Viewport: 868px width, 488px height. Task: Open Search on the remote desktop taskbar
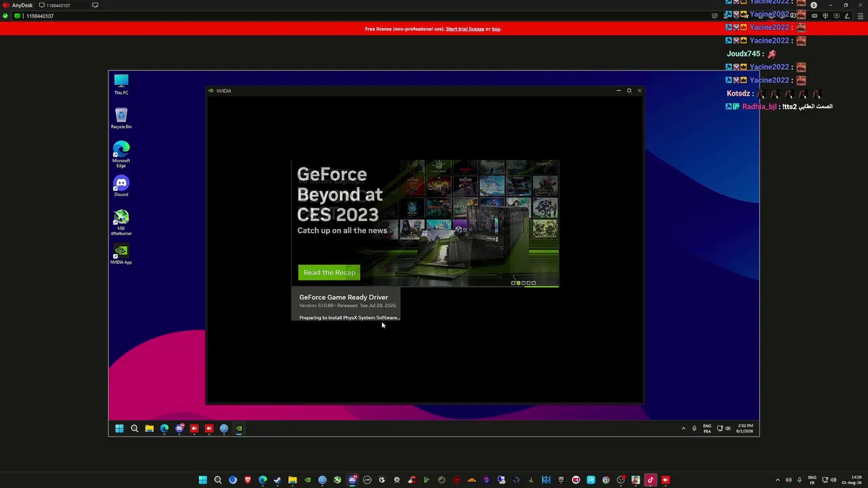[x=134, y=428]
